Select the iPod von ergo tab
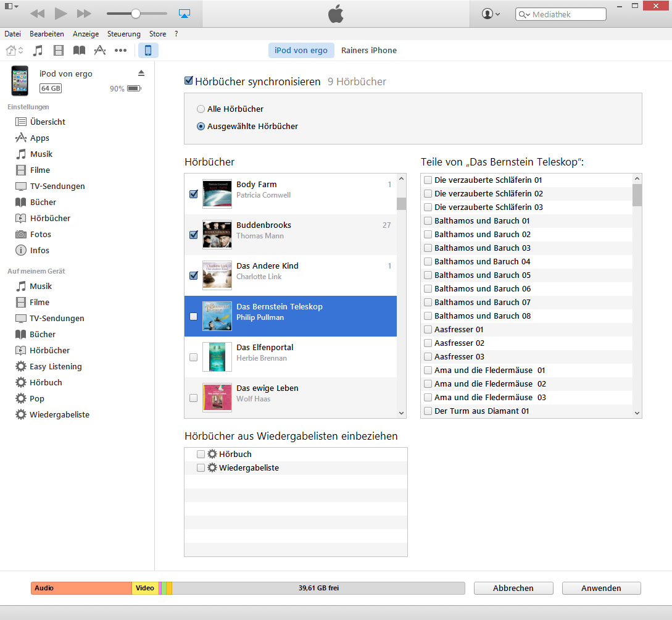672x620 pixels. pyautogui.click(x=301, y=51)
